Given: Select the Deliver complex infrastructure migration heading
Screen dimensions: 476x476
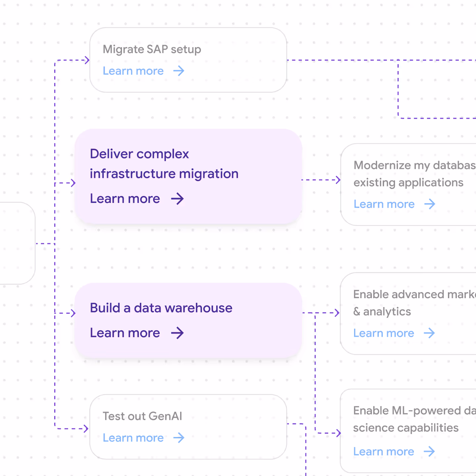Looking at the screenshot, I should (x=164, y=164).
